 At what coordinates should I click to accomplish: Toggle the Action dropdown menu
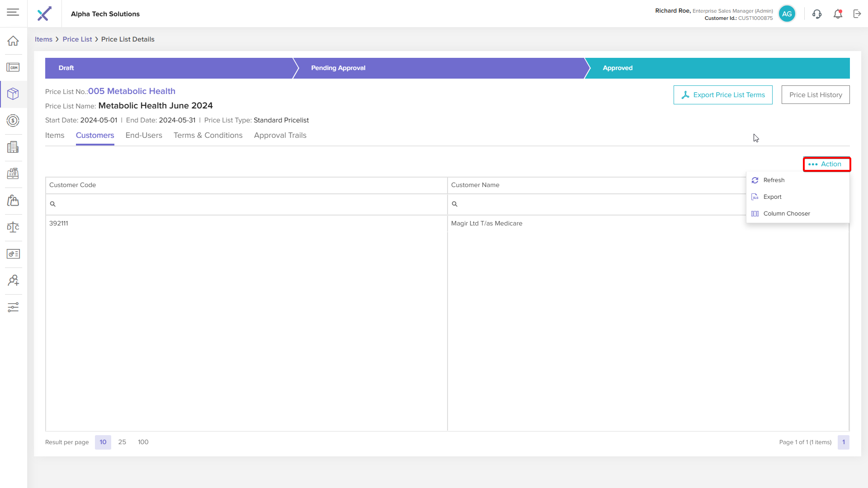pos(826,164)
